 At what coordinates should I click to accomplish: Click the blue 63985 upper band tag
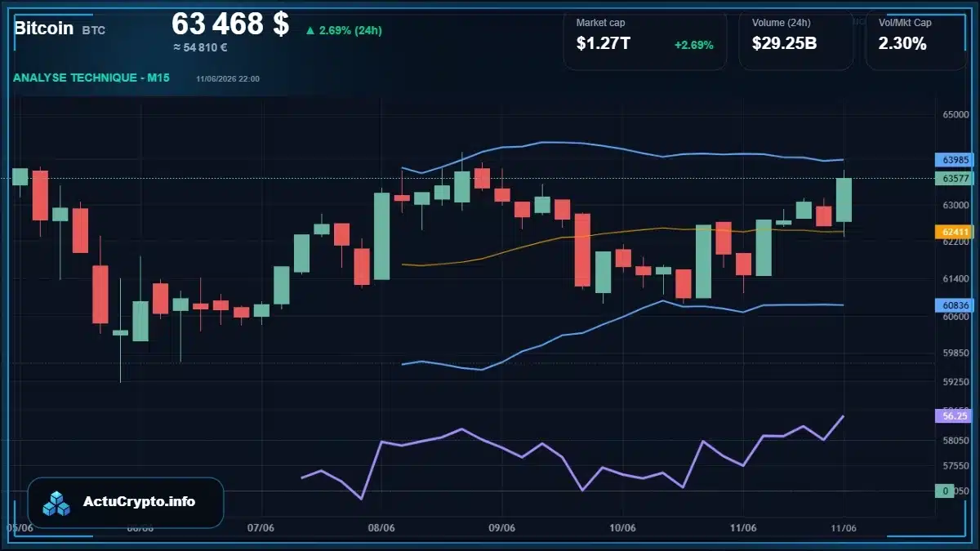(955, 160)
